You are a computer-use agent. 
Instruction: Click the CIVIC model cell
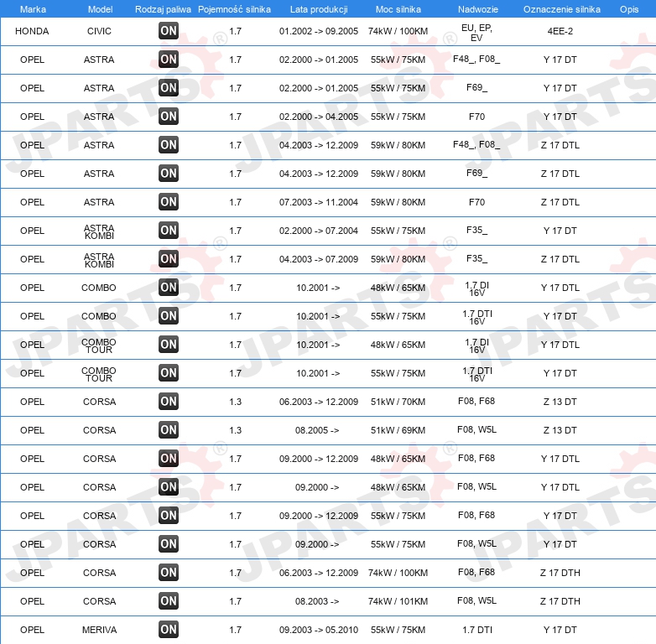99,31
